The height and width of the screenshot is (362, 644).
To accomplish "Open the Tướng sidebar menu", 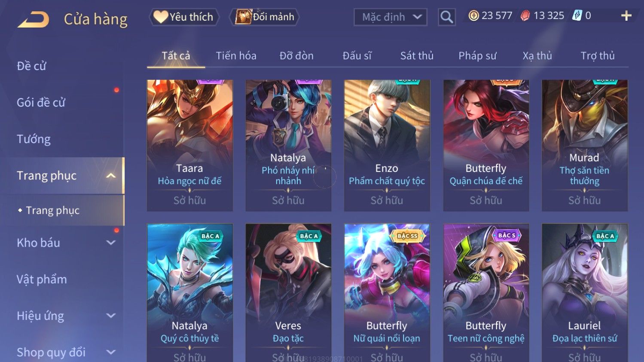I will pos(34,139).
